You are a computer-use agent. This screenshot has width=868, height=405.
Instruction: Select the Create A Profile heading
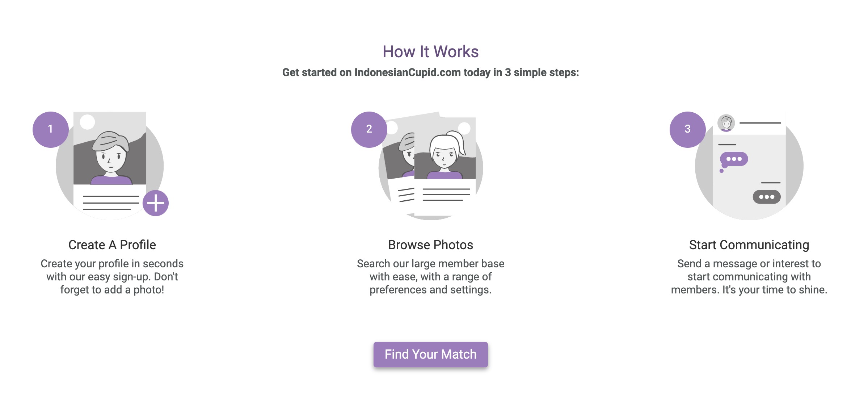click(x=112, y=245)
